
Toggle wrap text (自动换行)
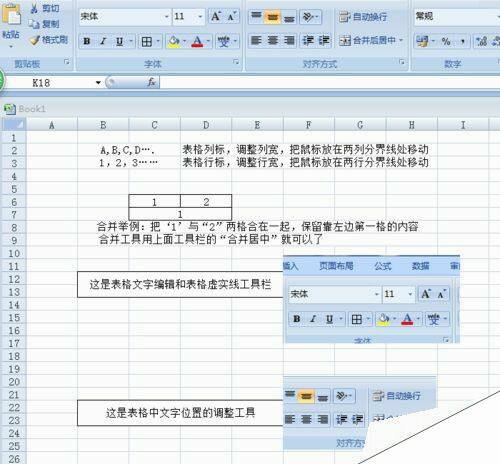(363, 17)
